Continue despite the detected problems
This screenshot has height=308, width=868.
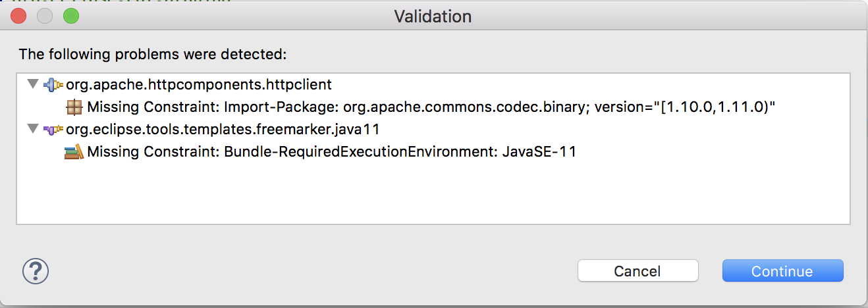coord(782,271)
